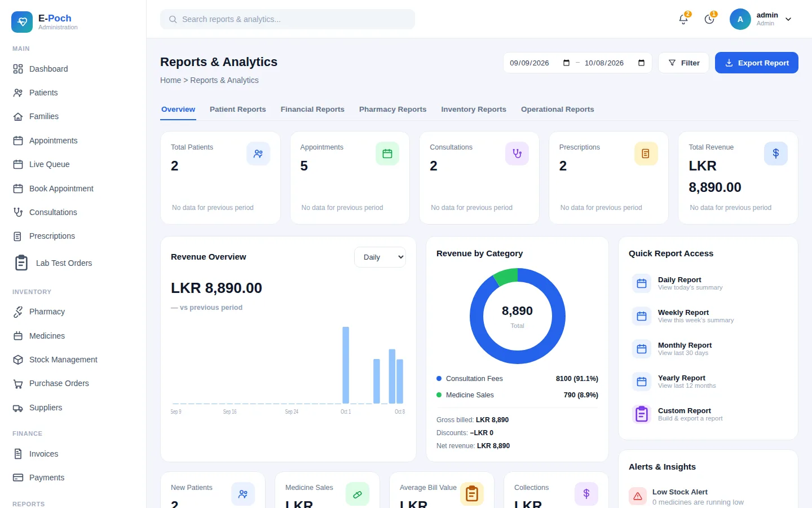Focus the Search reports & analytics field

coord(288,19)
